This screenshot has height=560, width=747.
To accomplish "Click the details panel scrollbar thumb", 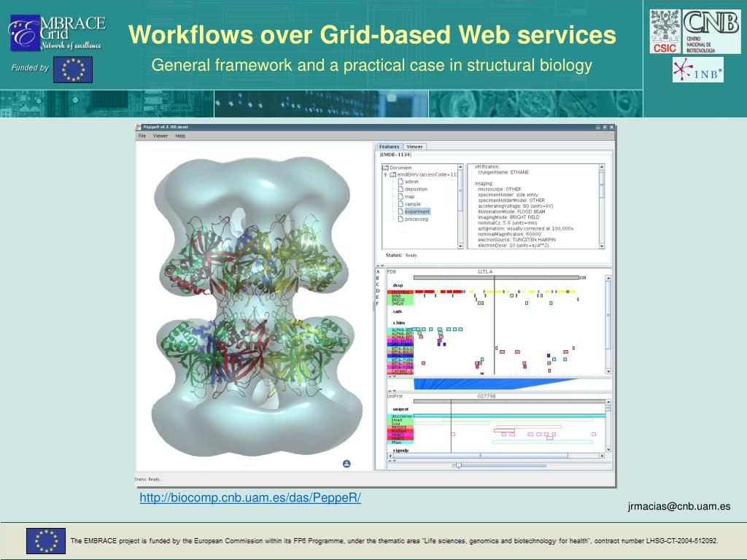I will click(602, 184).
